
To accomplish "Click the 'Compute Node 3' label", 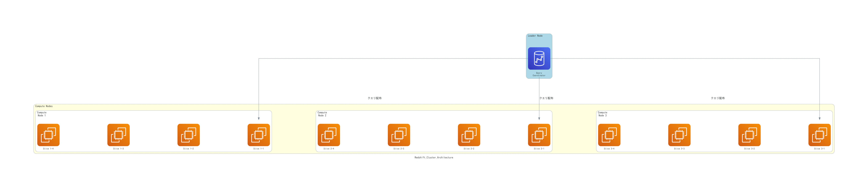I will 602,114.
